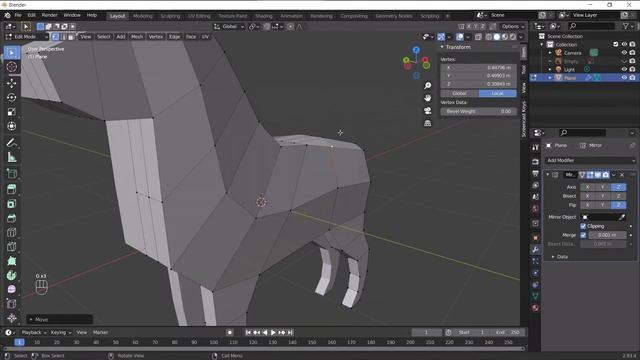This screenshot has height=360, width=640.
Task: Open the Render menu
Action: point(49,16)
